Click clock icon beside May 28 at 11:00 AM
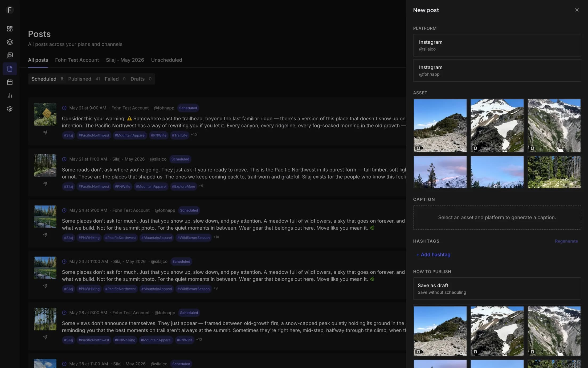This screenshot has width=588, height=368. click(64, 364)
